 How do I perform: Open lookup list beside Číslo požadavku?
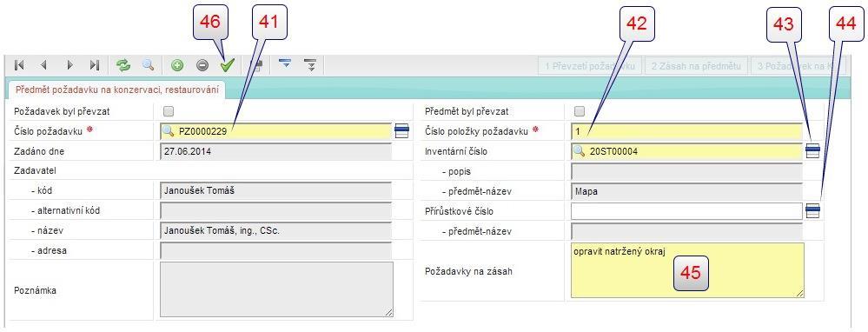[x=402, y=131]
